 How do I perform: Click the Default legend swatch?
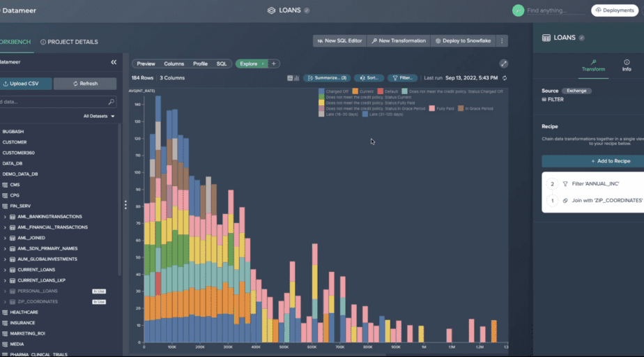click(381, 91)
